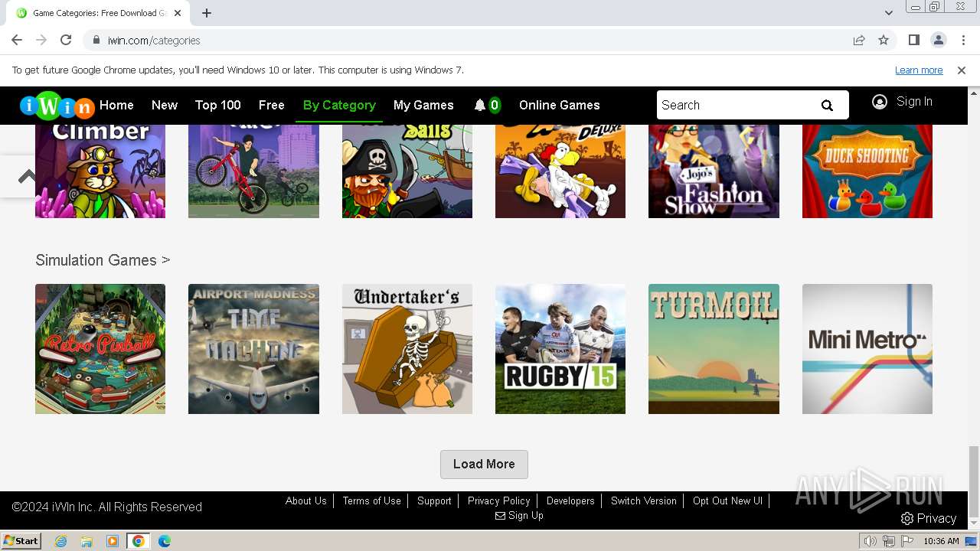Open Windows Media Player from the taskbar
This screenshot has width=980, height=551.
[x=113, y=541]
